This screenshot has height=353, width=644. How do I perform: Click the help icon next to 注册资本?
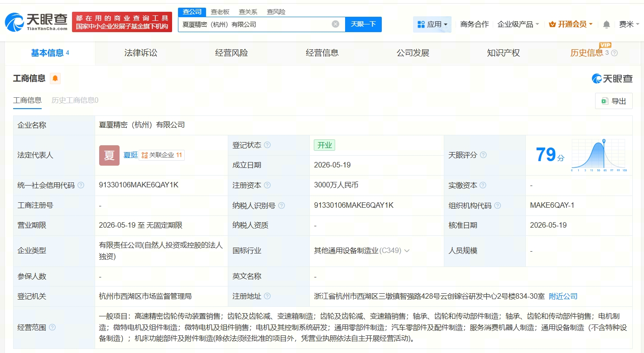267,186
